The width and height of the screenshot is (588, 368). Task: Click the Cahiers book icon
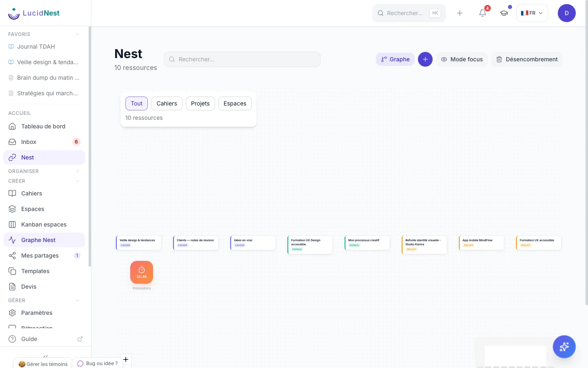pos(12,193)
